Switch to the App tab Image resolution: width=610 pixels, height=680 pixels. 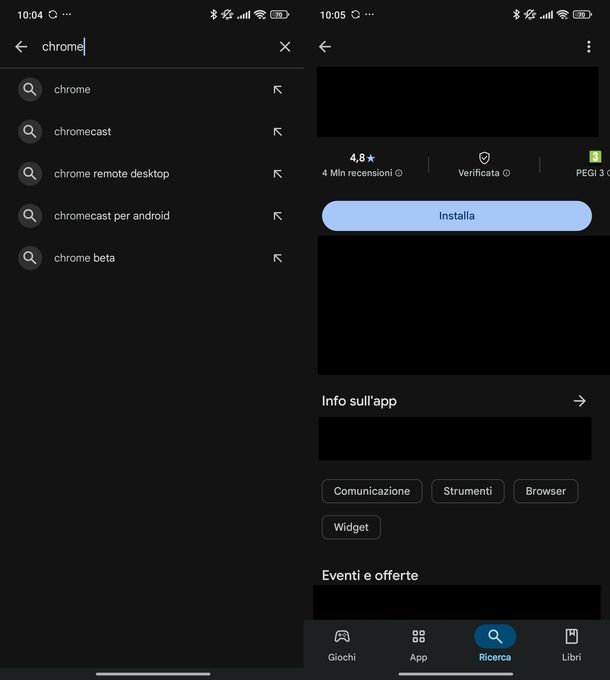418,645
